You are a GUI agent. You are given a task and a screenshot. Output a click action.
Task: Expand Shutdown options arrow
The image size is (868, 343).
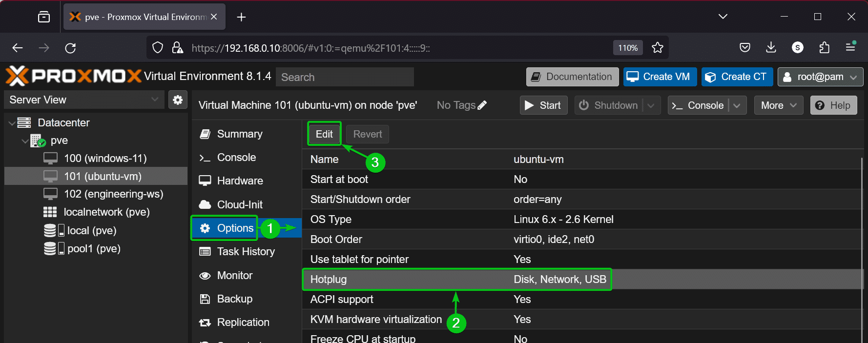coord(651,105)
